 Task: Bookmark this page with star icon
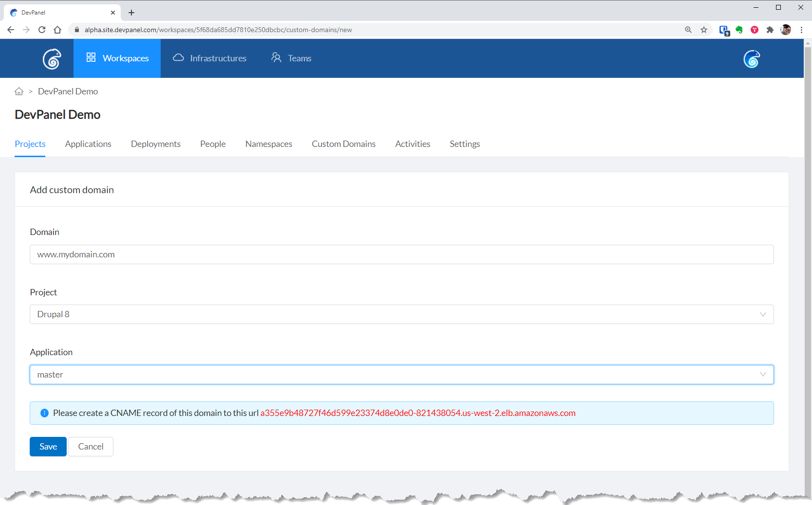tap(704, 30)
